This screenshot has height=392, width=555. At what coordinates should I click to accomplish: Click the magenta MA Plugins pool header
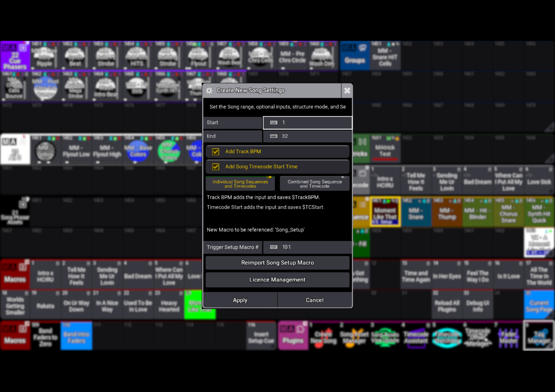(293, 336)
